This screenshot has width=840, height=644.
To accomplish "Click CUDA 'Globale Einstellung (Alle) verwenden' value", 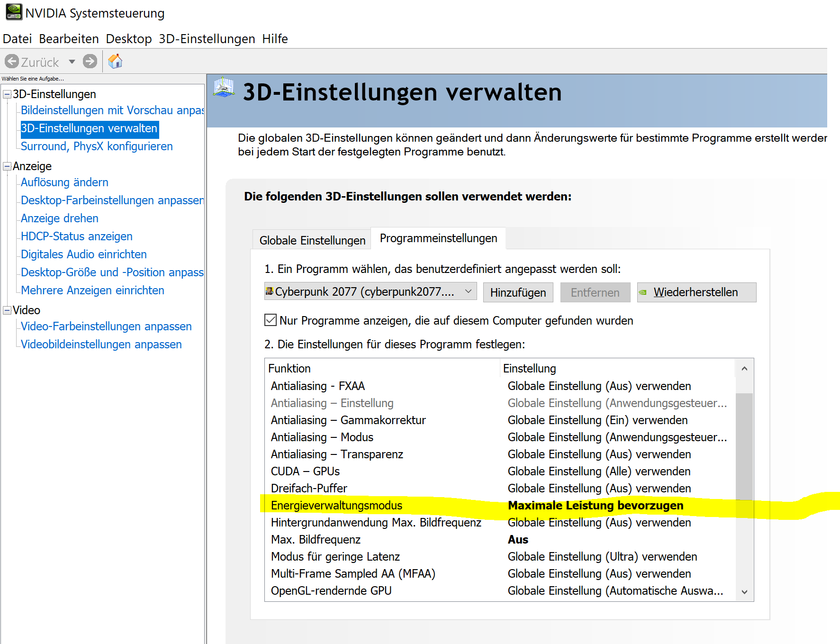I will (x=599, y=472).
